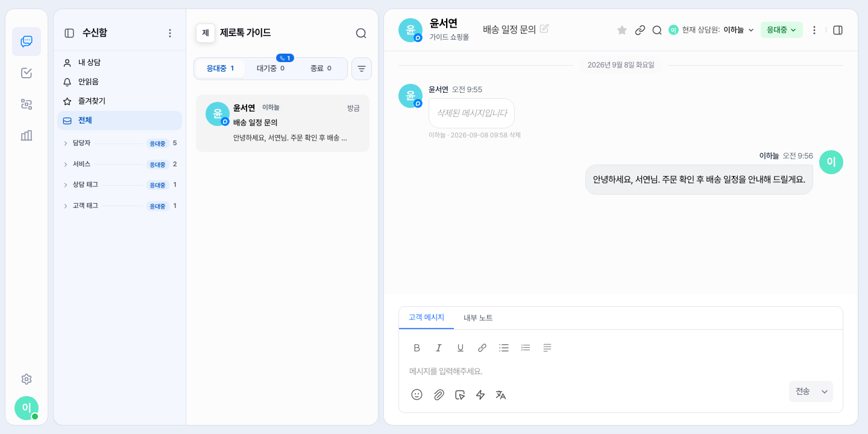Open the 현재 상담원 이하늘 dropdown
Viewport: 868px width, 434px height.
(711, 30)
